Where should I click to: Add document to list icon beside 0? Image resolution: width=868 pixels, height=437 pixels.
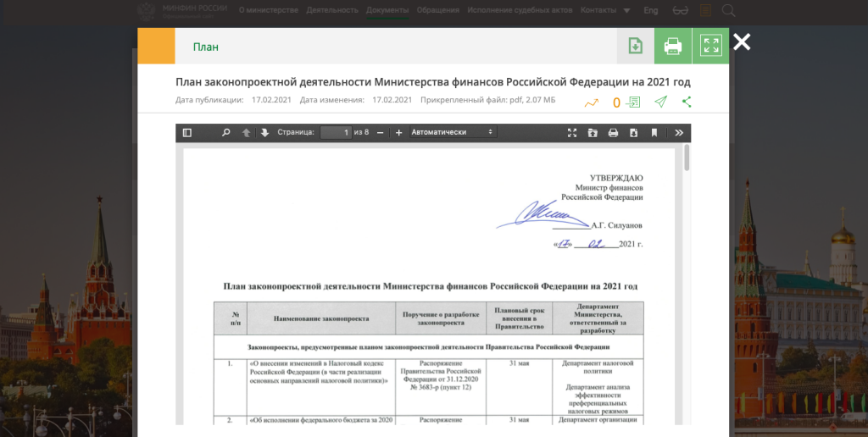point(633,102)
